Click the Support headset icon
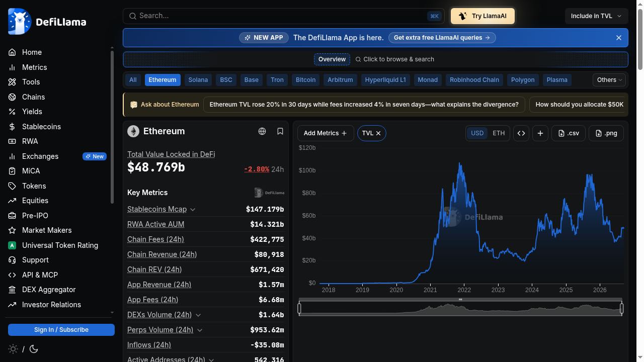 click(12, 260)
